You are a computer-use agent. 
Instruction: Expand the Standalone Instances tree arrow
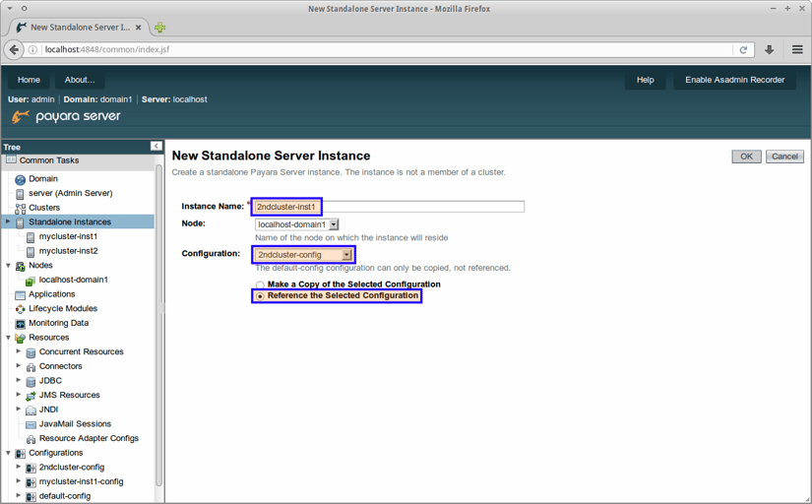click(8, 221)
